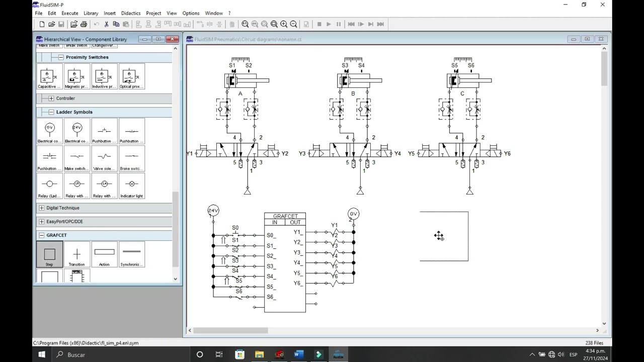Screen dimensions: 644x362
Task: Click the ESP language indicator in tray
Action: 573,355
